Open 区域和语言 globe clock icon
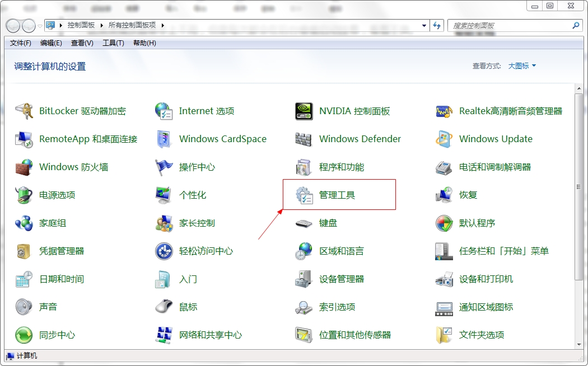The width and height of the screenshot is (588, 366). (304, 251)
